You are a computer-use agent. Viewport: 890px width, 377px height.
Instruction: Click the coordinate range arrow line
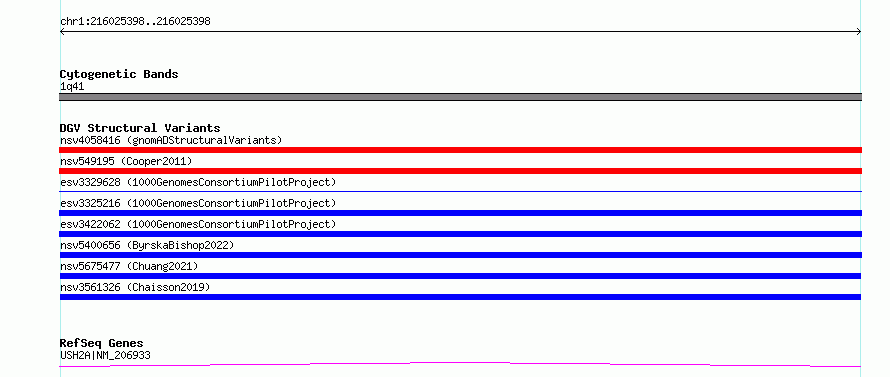(x=460, y=32)
